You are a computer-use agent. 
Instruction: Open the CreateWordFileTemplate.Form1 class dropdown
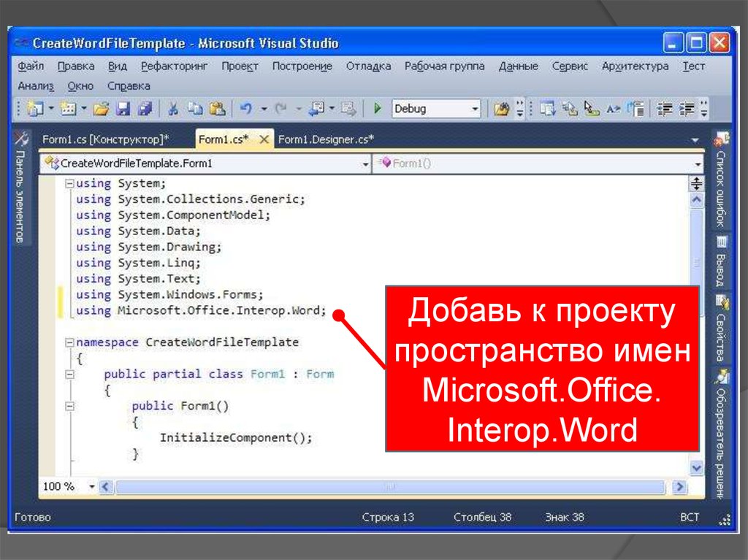366,164
